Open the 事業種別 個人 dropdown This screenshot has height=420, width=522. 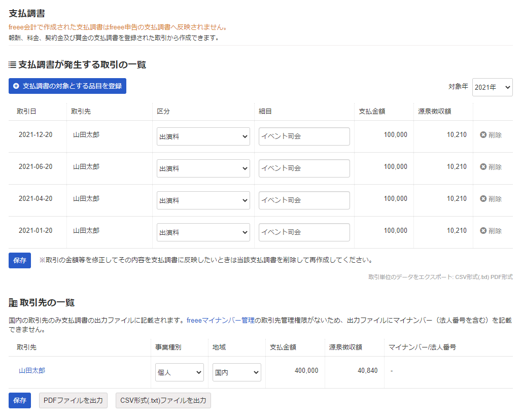(180, 372)
